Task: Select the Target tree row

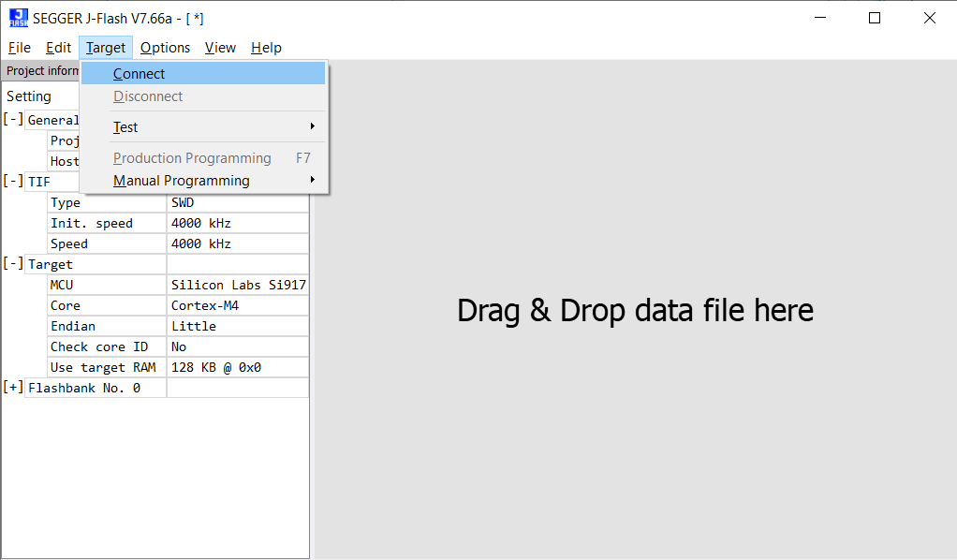Action: (x=96, y=264)
